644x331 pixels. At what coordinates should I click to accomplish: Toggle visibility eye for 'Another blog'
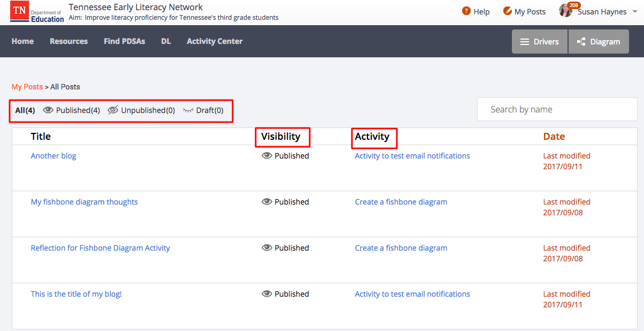267,156
